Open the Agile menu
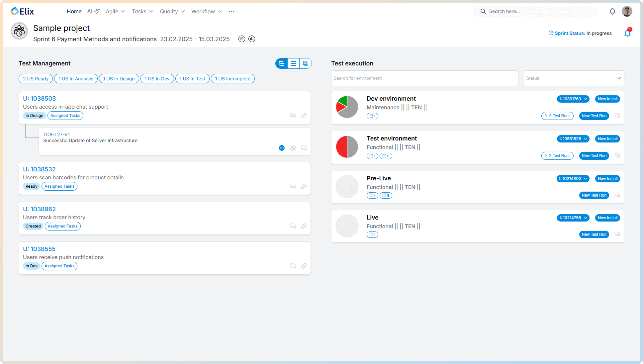The width and height of the screenshot is (643, 364). pyautogui.click(x=115, y=11)
